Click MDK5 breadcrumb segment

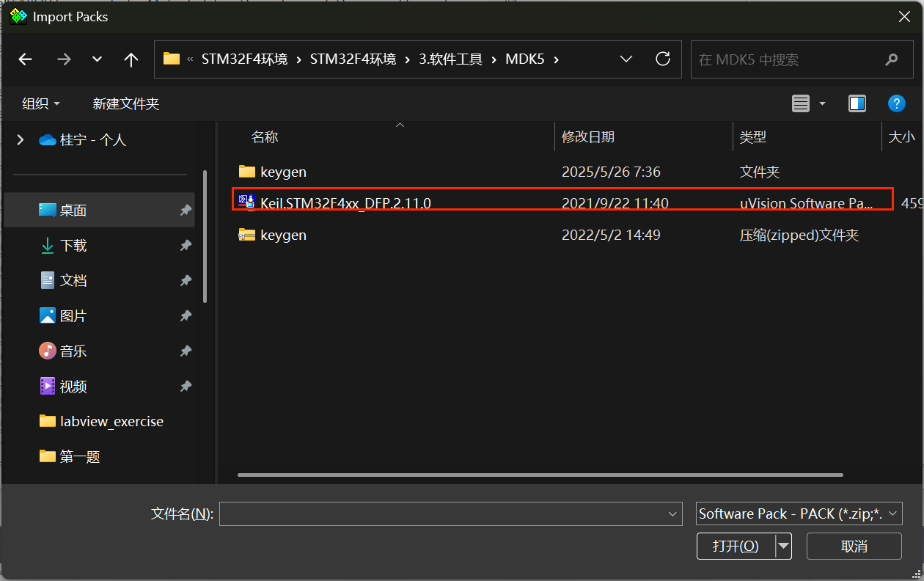pos(525,59)
